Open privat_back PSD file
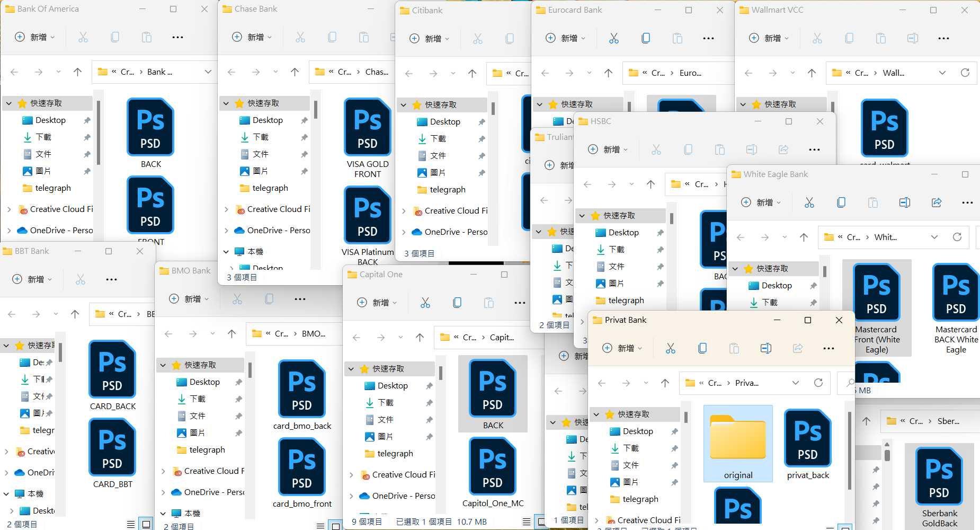The height and width of the screenshot is (530, 980). [x=808, y=445]
